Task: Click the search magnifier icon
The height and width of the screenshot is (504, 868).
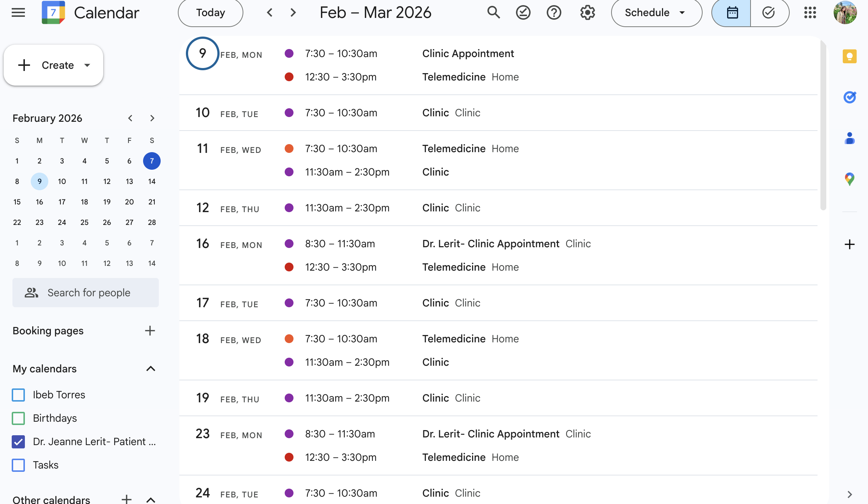Action: [x=493, y=13]
